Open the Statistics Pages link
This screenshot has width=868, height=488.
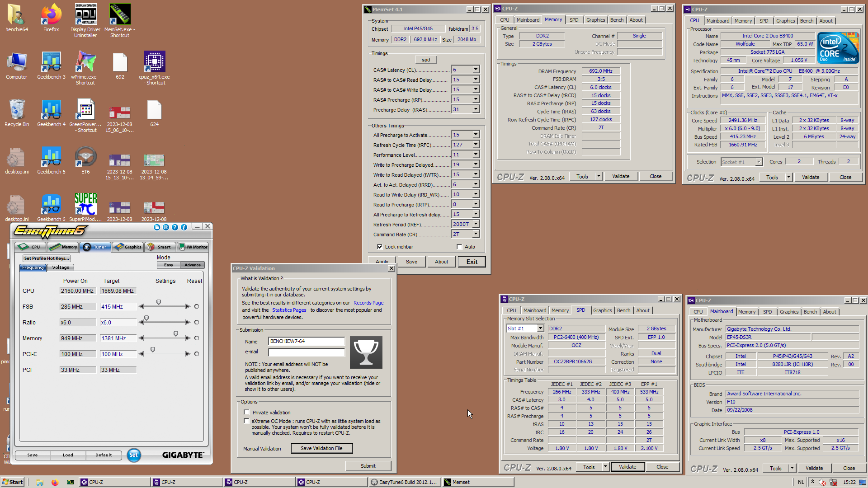coord(289,310)
